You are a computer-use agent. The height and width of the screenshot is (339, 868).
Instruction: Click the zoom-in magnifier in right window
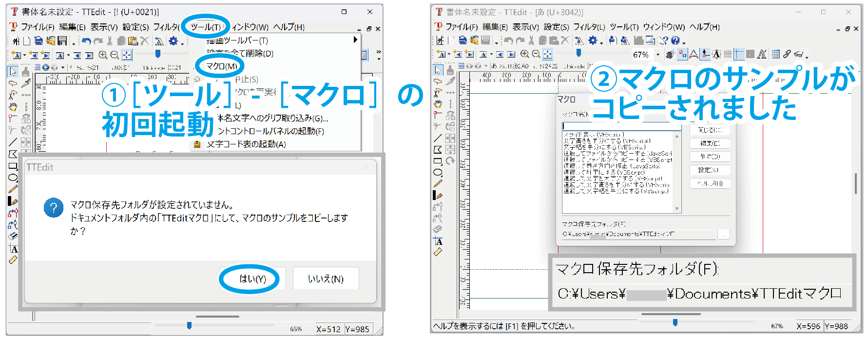[x=524, y=54]
